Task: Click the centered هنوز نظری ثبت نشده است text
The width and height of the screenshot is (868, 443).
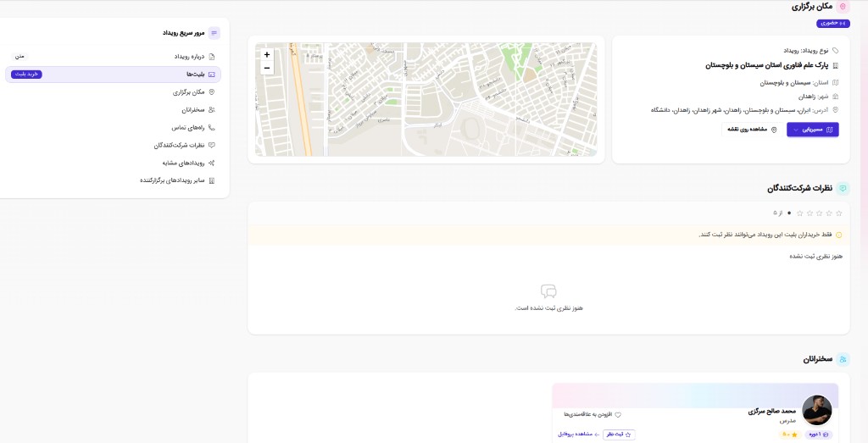Action: [548, 308]
